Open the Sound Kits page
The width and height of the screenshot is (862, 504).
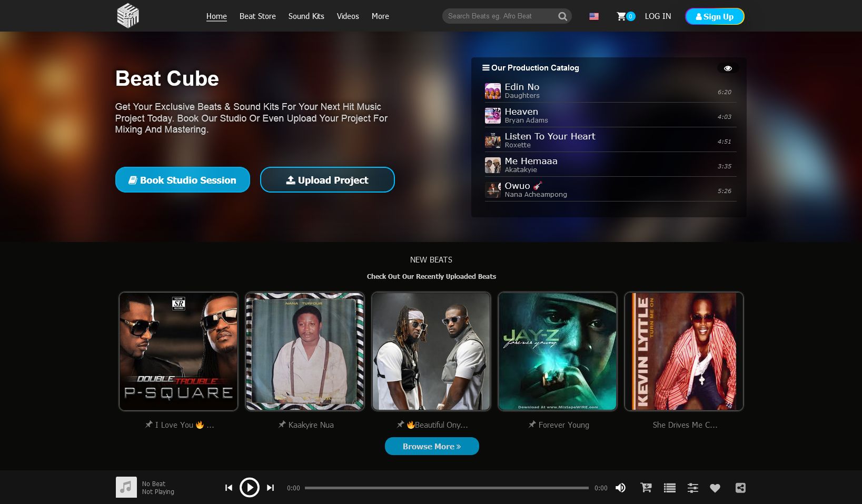(306, 16)
